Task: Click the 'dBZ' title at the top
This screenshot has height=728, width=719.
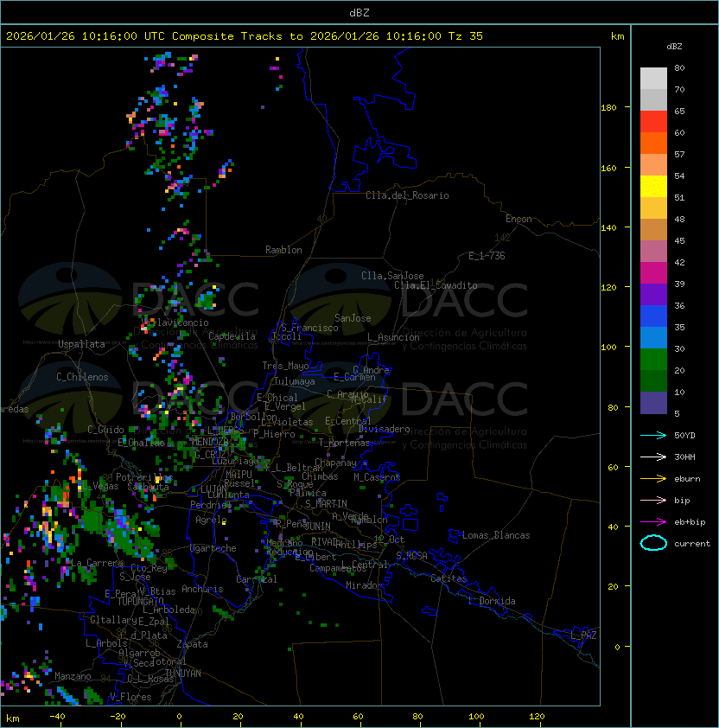Action: point(359,13)
